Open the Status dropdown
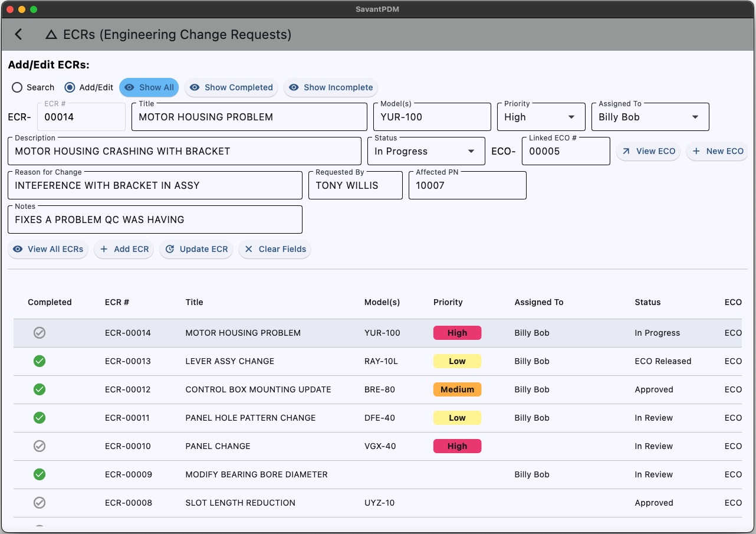This screenshot has height=534, width=756. [x=425, y=151]
